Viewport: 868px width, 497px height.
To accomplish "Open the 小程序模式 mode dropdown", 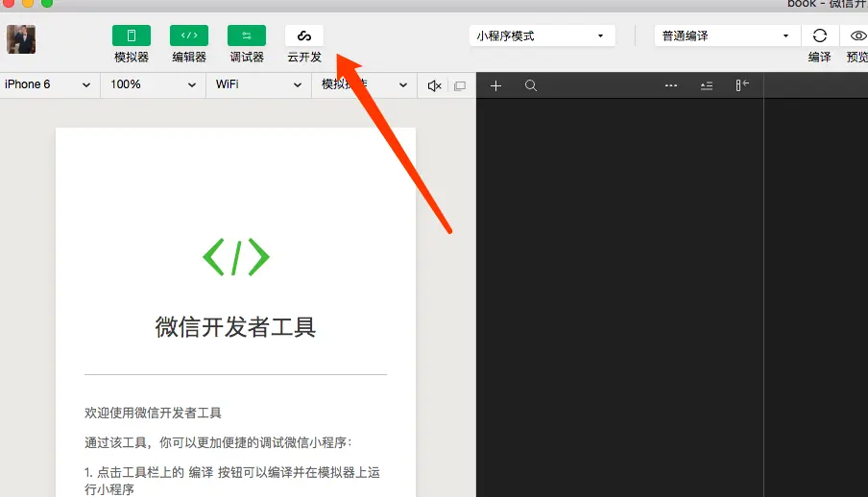I will (542, 35).
